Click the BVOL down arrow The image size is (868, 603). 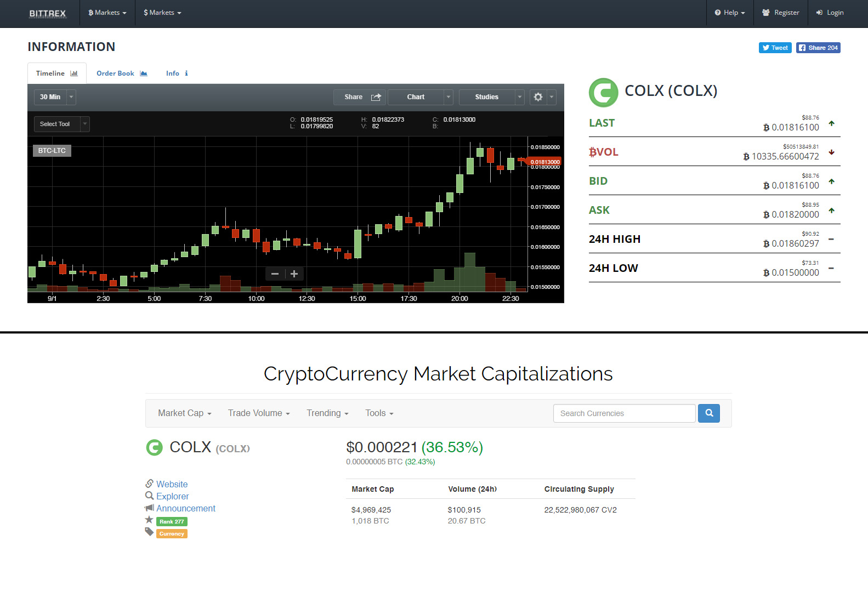[x=832, y=152]
